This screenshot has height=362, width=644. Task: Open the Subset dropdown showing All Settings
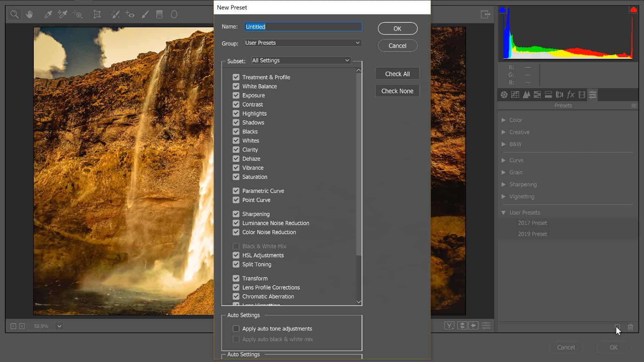301,60
